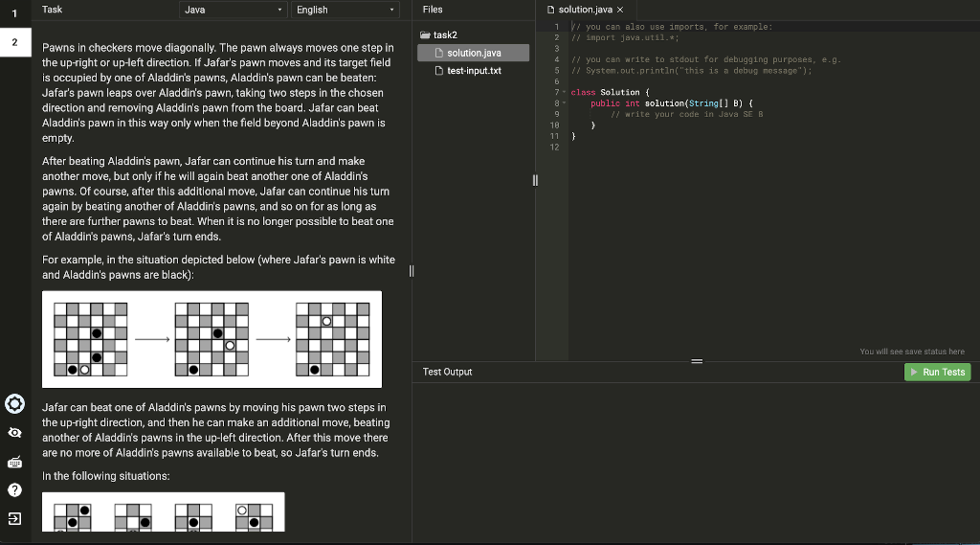980x545 pixels.
Task: Collapse the class Solution code fold arrow
Action: click(x=564, y=92)
